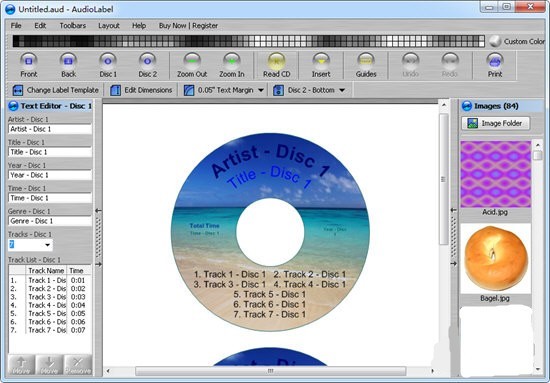Open Edit Dimensions
This screenshot has width=550, height=383.
click(x=141, y=90)
